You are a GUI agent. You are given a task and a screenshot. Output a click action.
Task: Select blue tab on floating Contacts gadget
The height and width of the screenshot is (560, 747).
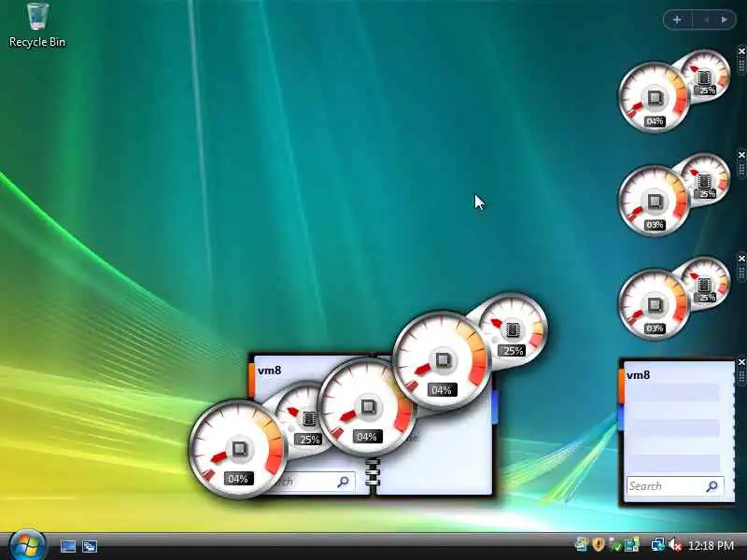tap(495, 407)
